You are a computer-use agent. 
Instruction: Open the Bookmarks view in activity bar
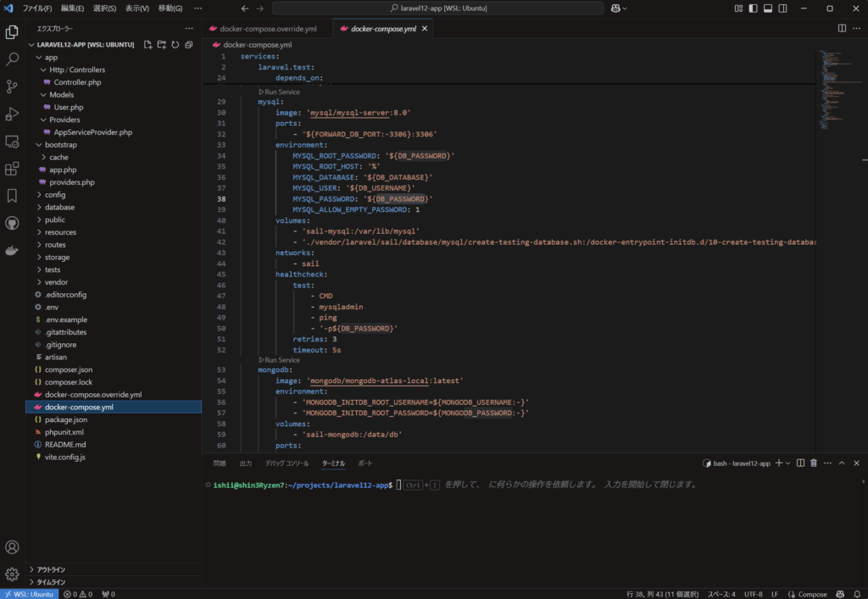pyautogui.click(x=12, y=196)
